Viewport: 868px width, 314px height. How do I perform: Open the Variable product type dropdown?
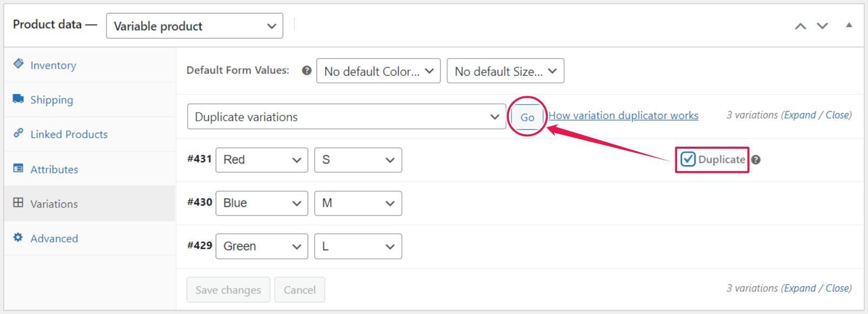point(195,26)
